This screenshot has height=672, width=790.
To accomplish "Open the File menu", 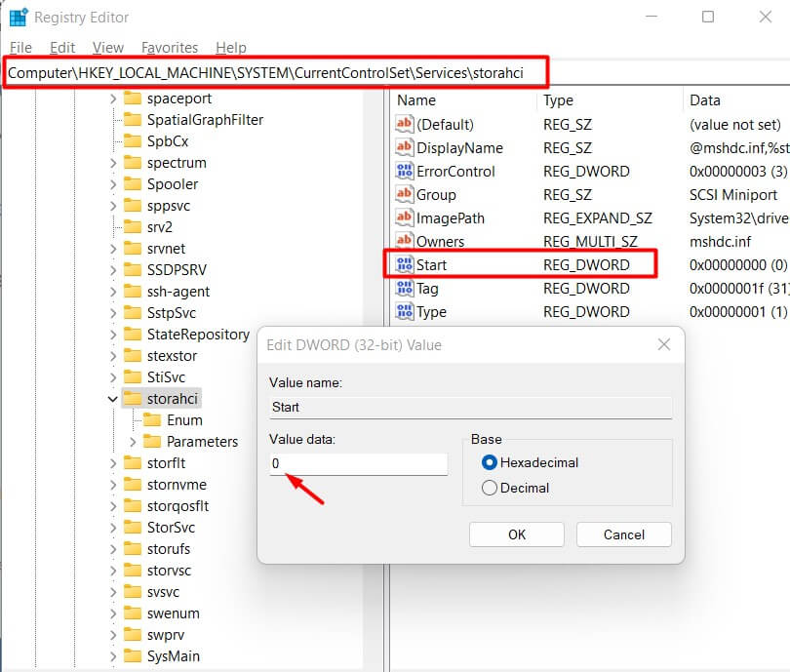I will coord(20,48).
